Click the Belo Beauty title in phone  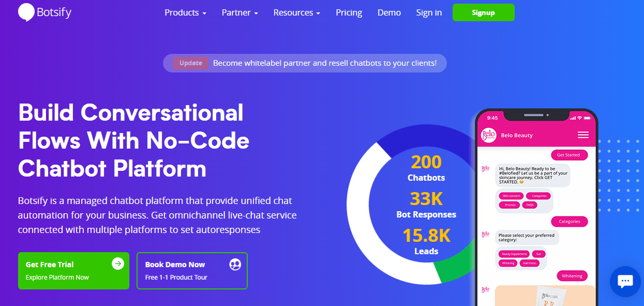pyautogui.click(x=517, y=135)
